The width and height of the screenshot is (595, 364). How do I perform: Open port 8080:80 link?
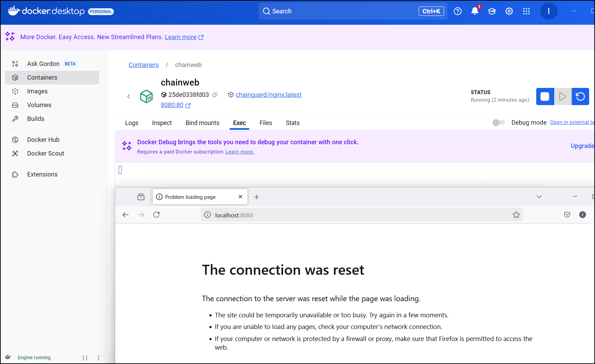pos(176,105)
